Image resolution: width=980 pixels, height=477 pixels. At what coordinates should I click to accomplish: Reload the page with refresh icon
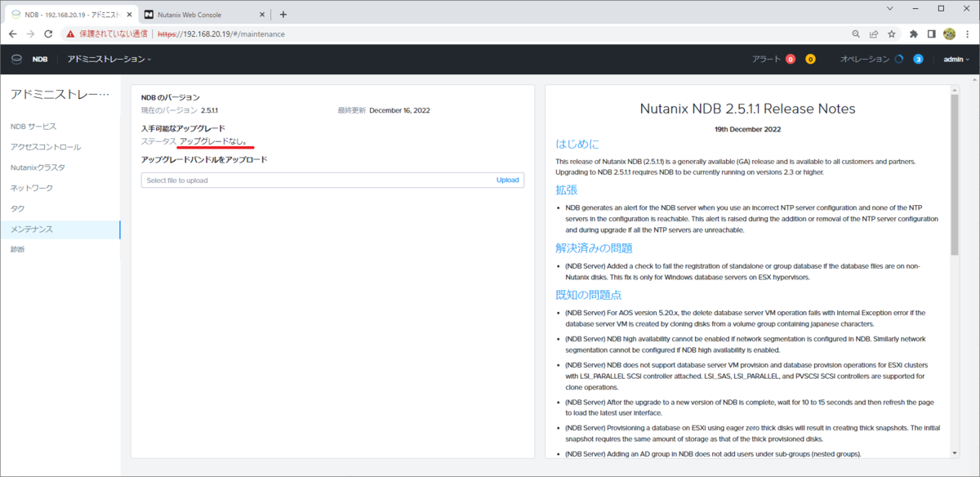[x=48, y=34]
